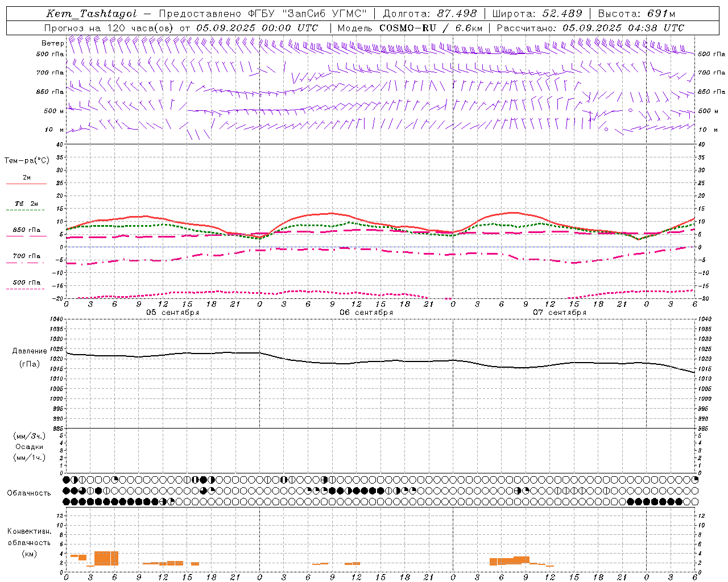
Task: Select the 'Облачность' cloudiness row label
Action: [29, 493]
